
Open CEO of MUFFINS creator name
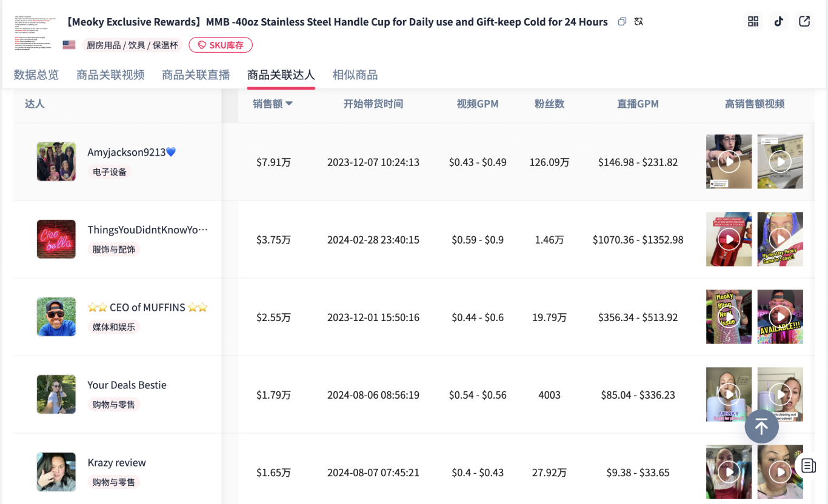pyautogui.click(x=148, y=307)
